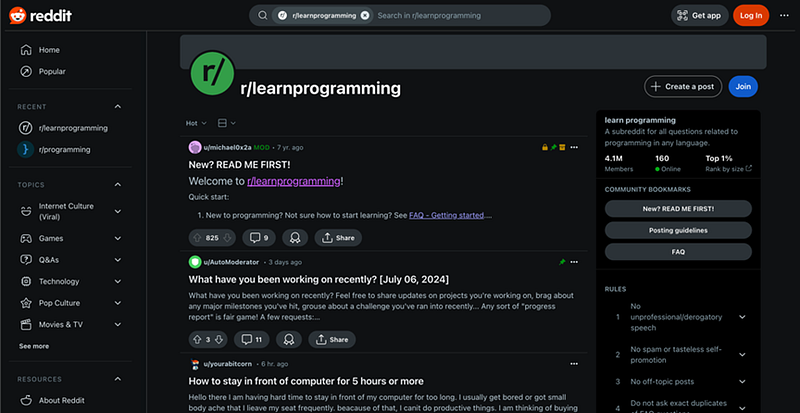This screenshot has width=800, height=413.
Task: Give award to READ ME FIRST post
Action: pyautogui.click(x=295, y=238)
